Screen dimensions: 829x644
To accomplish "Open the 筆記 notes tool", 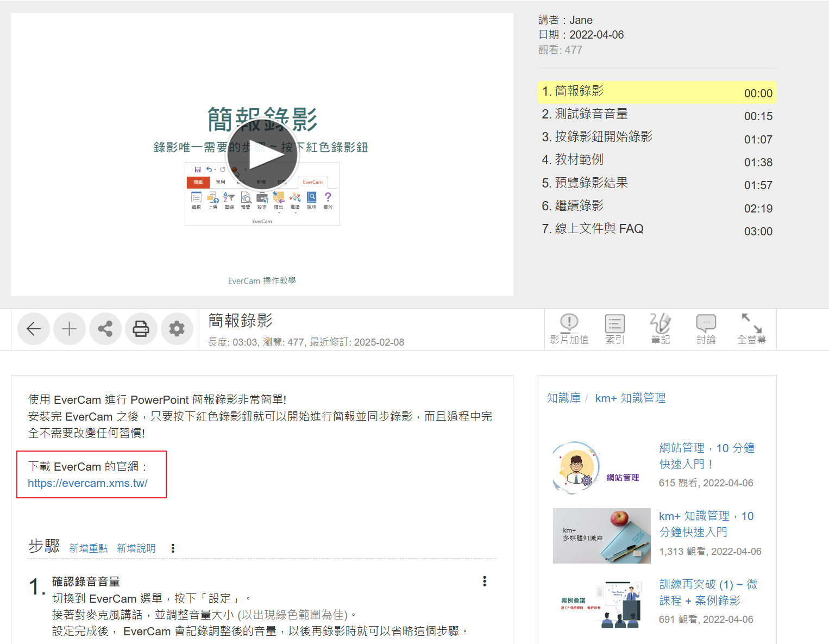I will point(660,329).
